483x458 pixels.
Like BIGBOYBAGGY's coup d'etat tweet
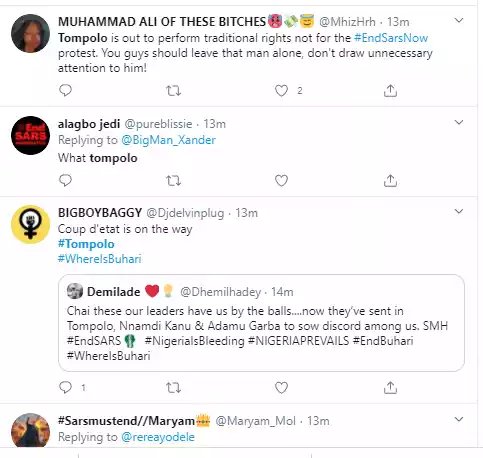[281, 388]
